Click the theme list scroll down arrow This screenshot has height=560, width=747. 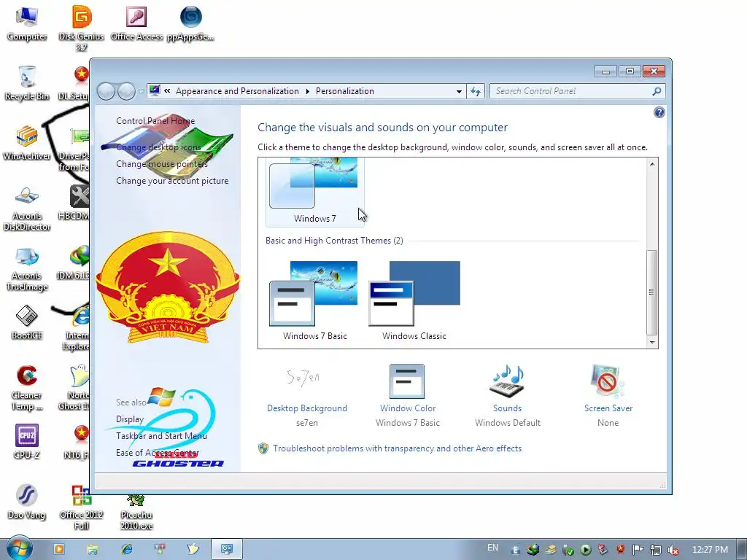[651, 343]
